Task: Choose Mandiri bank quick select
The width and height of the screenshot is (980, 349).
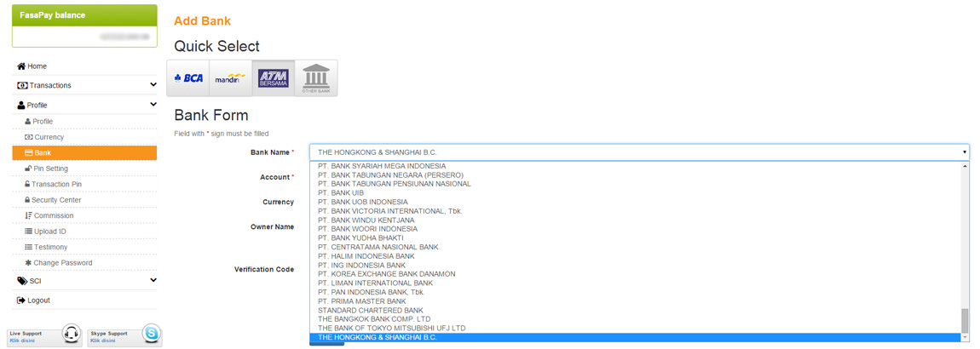Action: pos(231,78)
